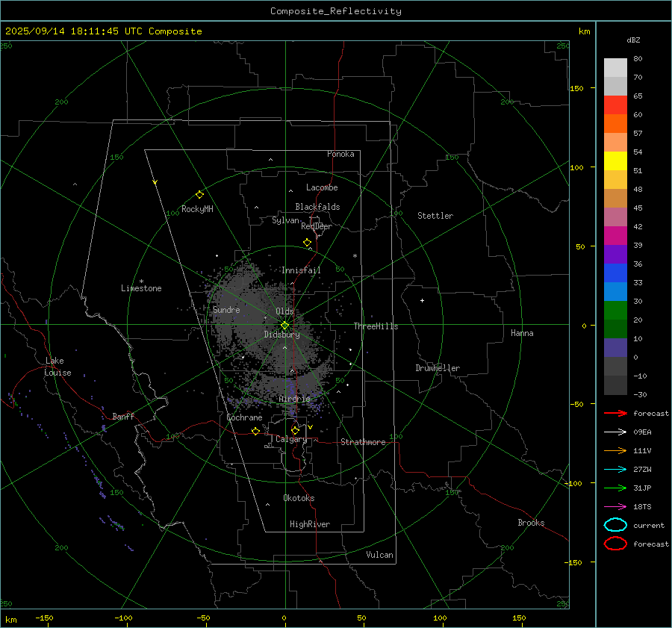Screen dimensions: 672x628
Task: Click the Cochrane city label
Action: (x=244, y=417)
